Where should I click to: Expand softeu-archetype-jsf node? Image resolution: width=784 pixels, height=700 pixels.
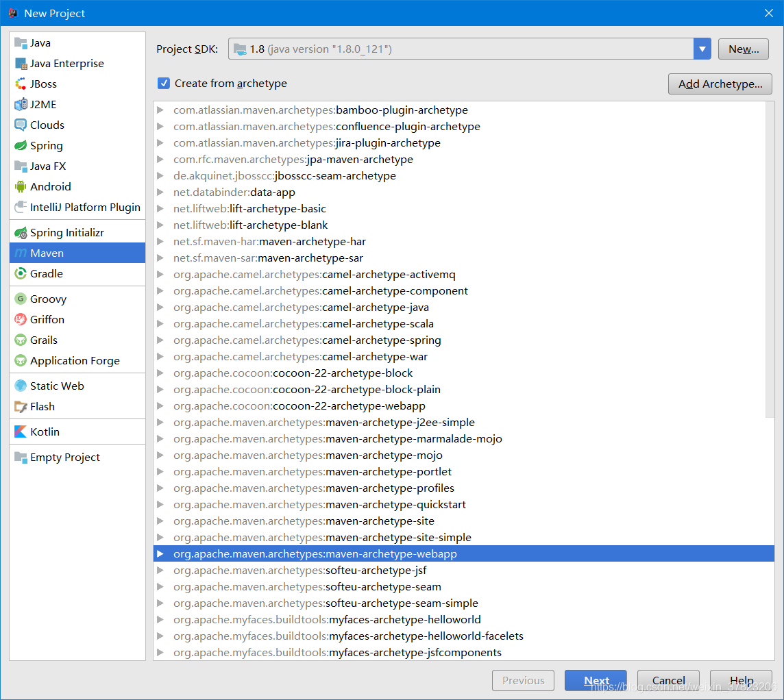[x=160, y=570]
